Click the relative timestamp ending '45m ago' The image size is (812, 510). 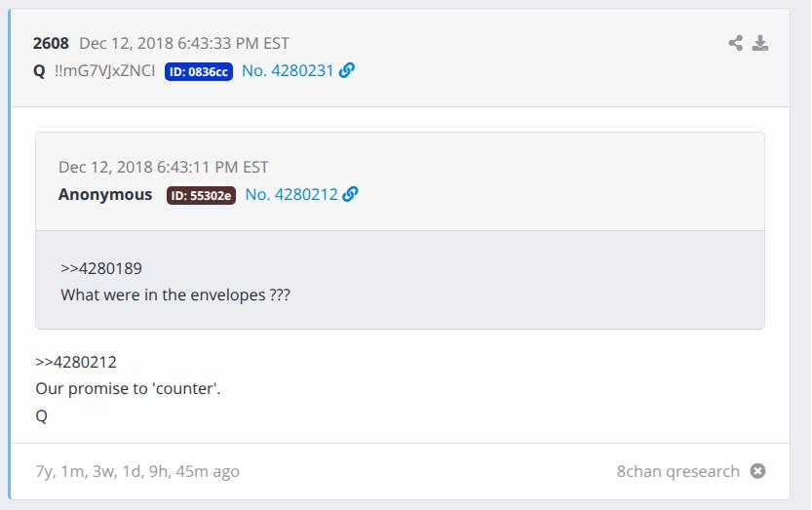point(137,471)
